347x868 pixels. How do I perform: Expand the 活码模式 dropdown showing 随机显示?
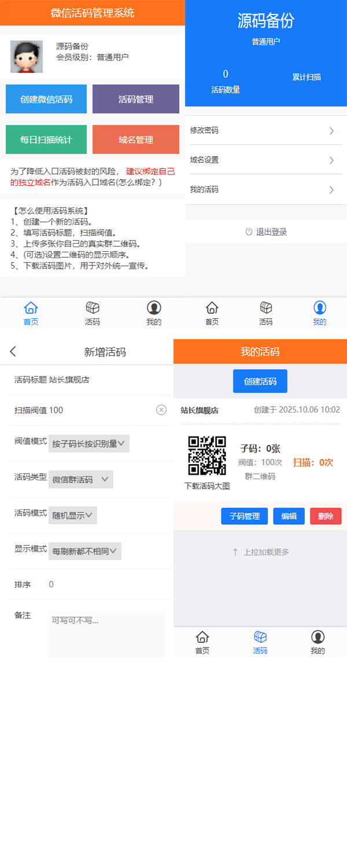pyautogui.click(x=72, y=515)
